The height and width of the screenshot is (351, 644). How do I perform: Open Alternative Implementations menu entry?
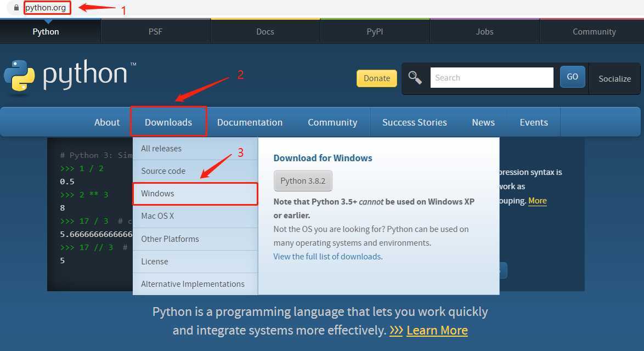point(193,284)
